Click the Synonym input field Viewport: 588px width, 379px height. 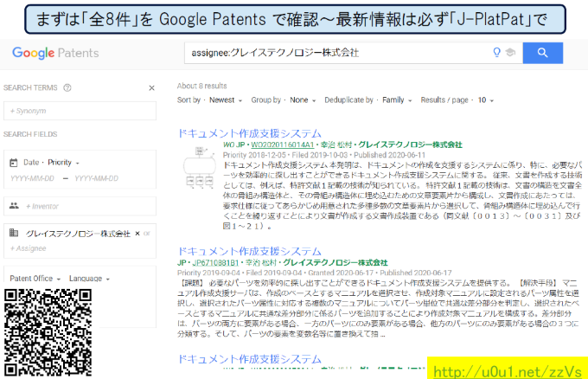point(80,112)
